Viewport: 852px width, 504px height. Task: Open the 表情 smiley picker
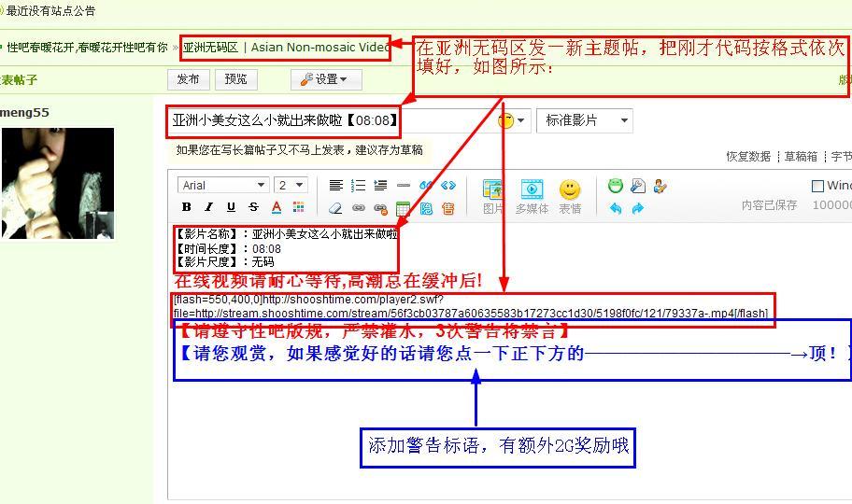tap(570, 197)
